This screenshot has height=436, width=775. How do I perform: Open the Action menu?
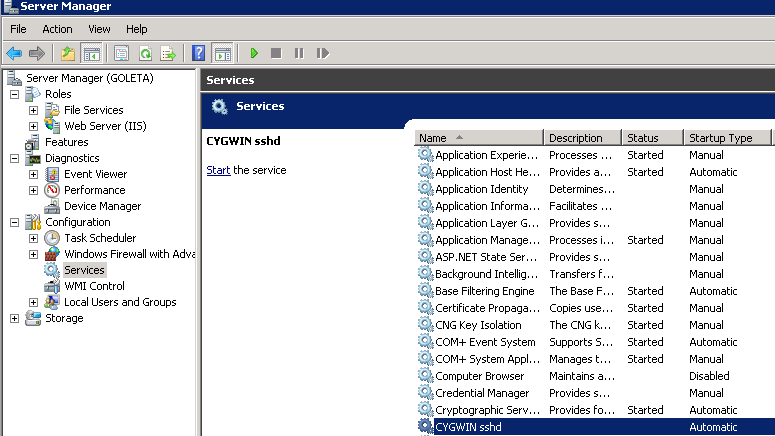(x=57, y=29)
